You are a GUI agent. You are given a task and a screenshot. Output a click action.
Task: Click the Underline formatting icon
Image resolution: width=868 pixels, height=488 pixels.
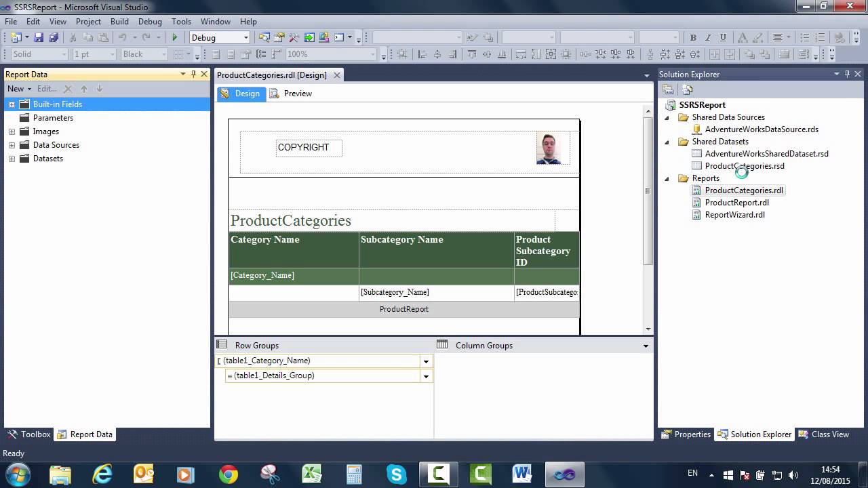coord(723,38)
